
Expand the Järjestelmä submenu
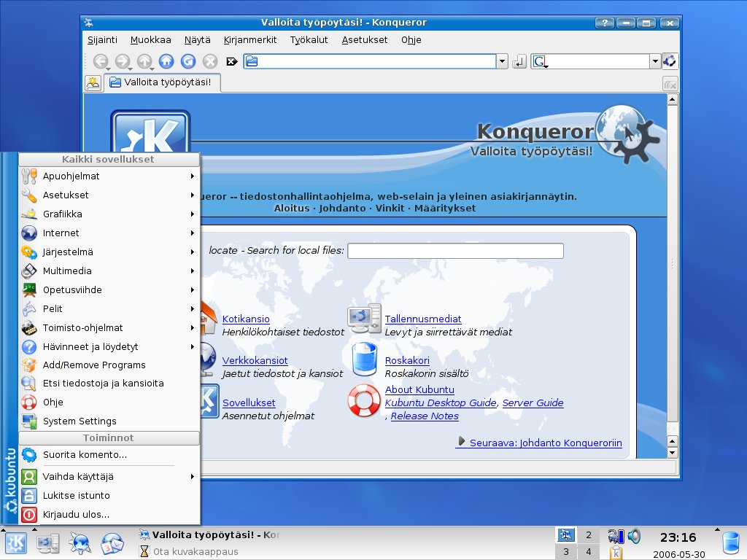click(x=109, y=252)
